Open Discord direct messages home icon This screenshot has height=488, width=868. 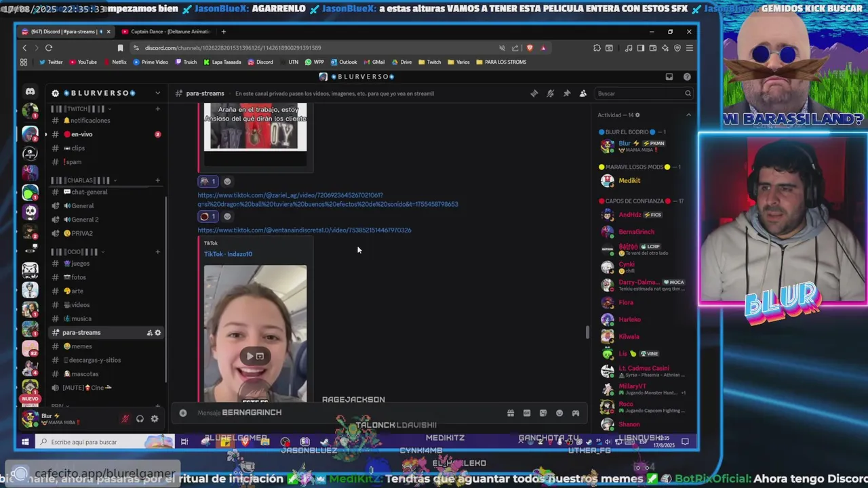tap(30, 91)
